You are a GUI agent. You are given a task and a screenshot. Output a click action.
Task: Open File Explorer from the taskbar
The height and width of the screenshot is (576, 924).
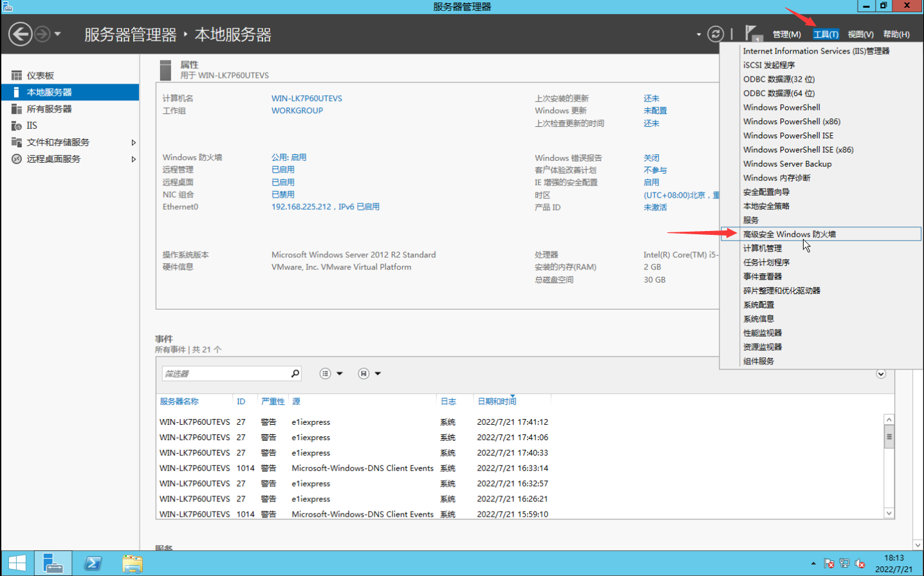(133, 564)
